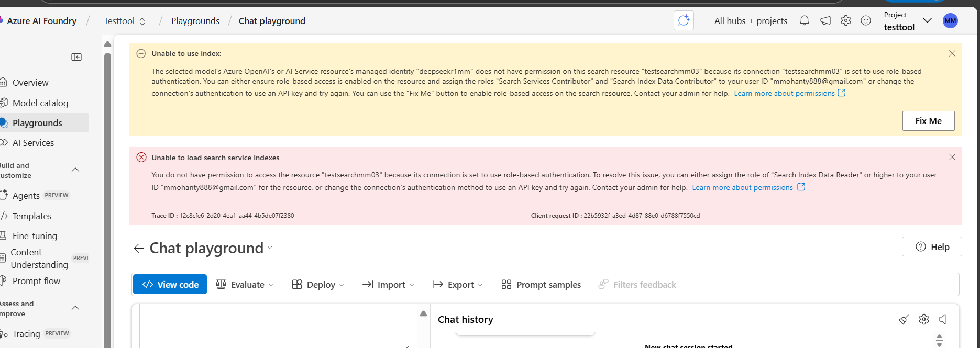
Task: Open the Deploy dropdown
Action: pyautogui.click(x=318, y=285)
